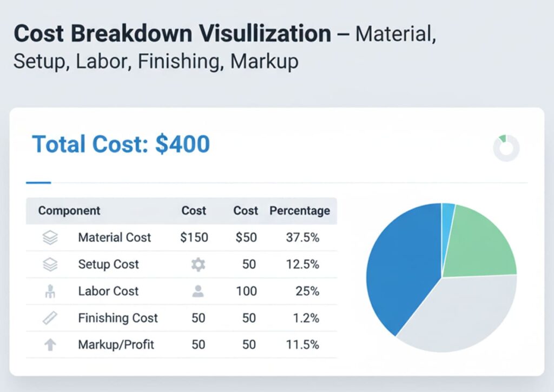Select the layers icon next to Setup Cost
554x392 pixels.
tap(49, 264)
